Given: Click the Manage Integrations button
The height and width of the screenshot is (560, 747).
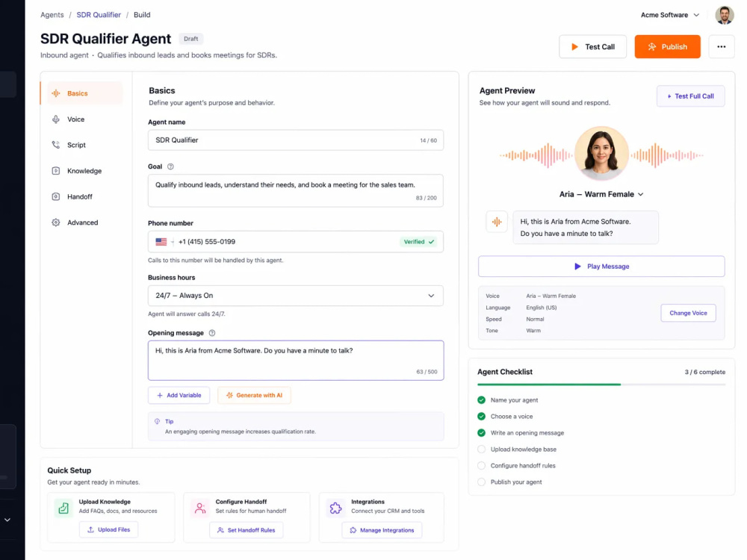Looking at the screenshot, I should point(382,530).
